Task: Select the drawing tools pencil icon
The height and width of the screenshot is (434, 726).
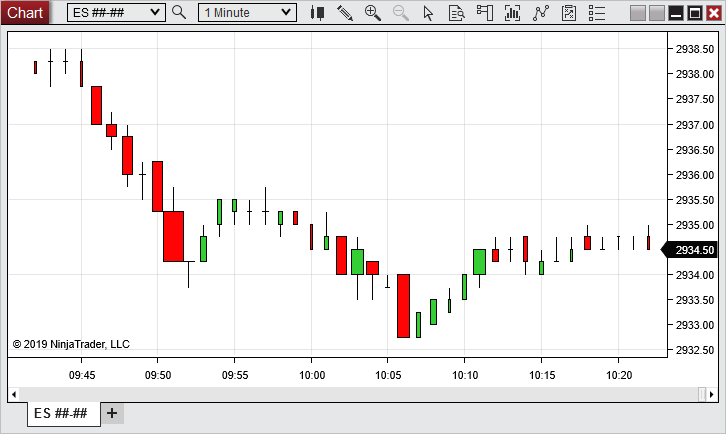Action: 345,12
